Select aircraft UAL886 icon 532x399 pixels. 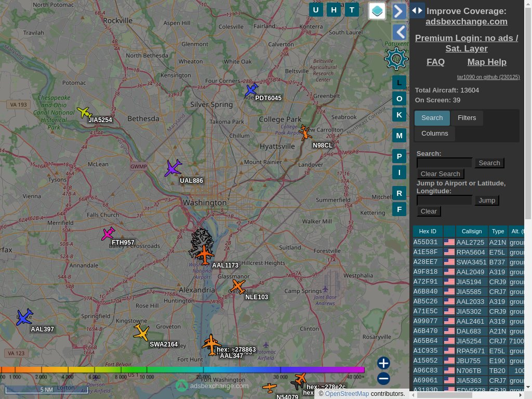(173, 168)
